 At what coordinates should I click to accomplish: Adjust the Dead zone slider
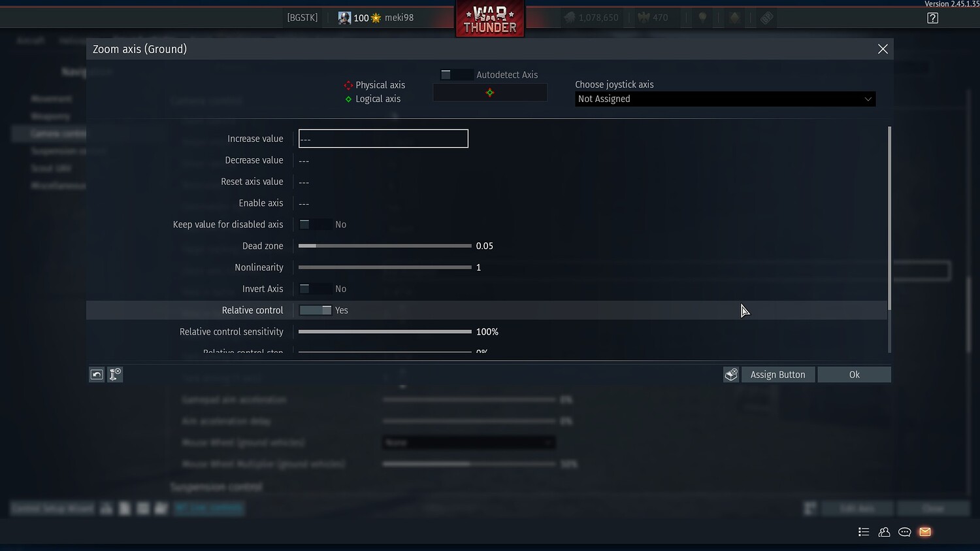tap(384, 246)
